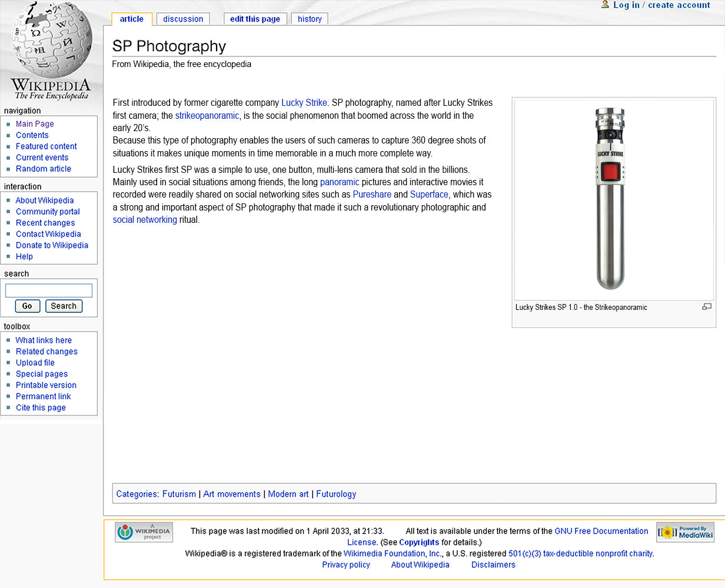This screenshot has height=588, width=725.
Task: Click the Powered by MediaWiki badge
Action: [685, 532]
